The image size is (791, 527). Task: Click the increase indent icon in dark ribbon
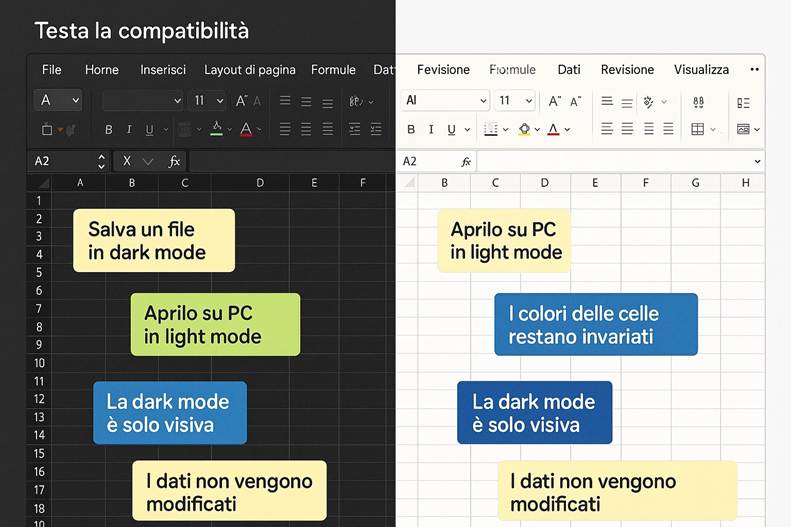[x=375, y=130]
